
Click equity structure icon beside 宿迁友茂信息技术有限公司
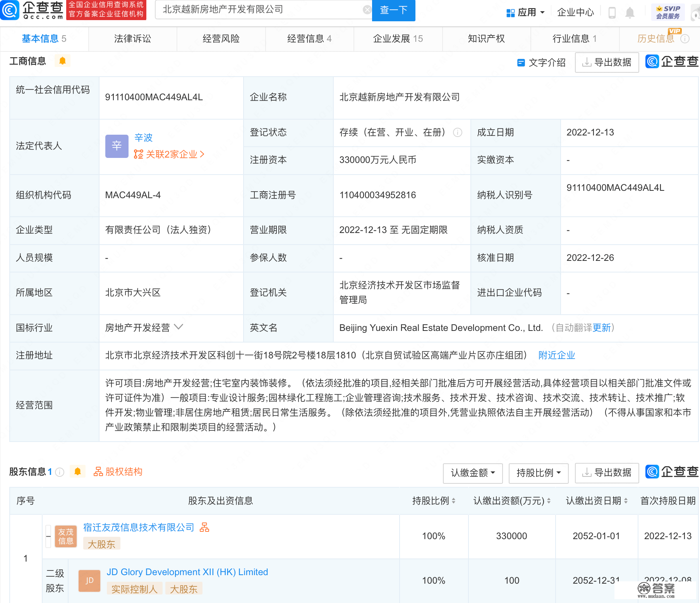(x=204, y=527)
